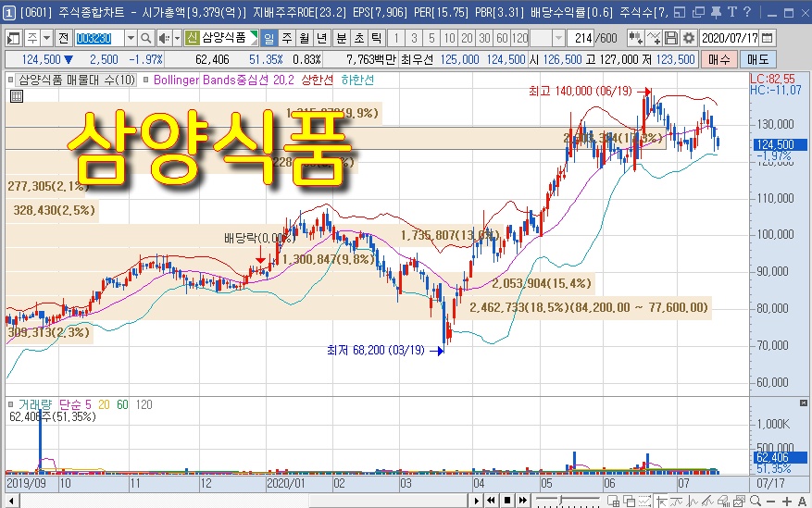812x508 pixels.
Task: Open the help question mark icon
Action: point(747,12)
